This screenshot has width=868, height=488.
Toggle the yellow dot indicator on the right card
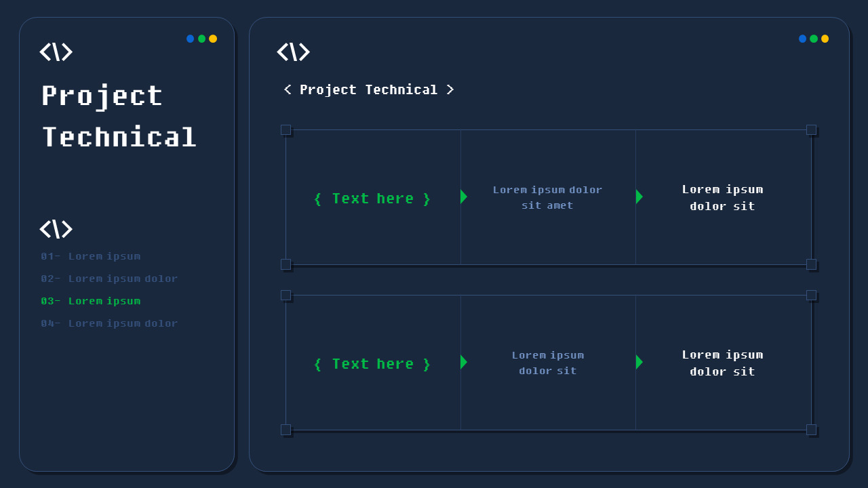(824, 39)
